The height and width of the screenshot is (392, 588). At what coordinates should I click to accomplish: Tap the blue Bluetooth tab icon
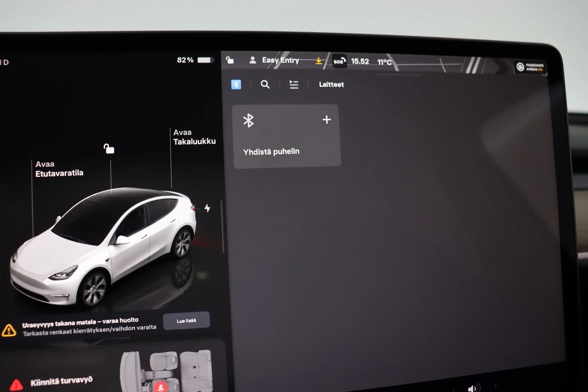pos(236,85)
